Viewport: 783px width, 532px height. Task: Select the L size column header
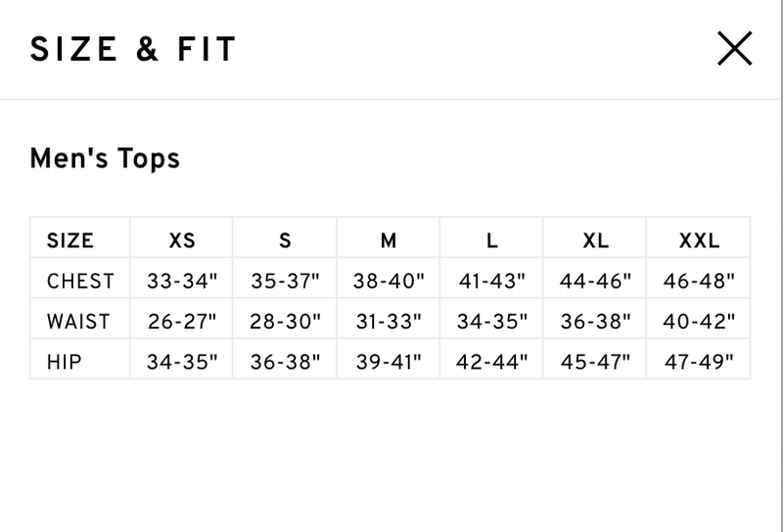click(492, 241)
